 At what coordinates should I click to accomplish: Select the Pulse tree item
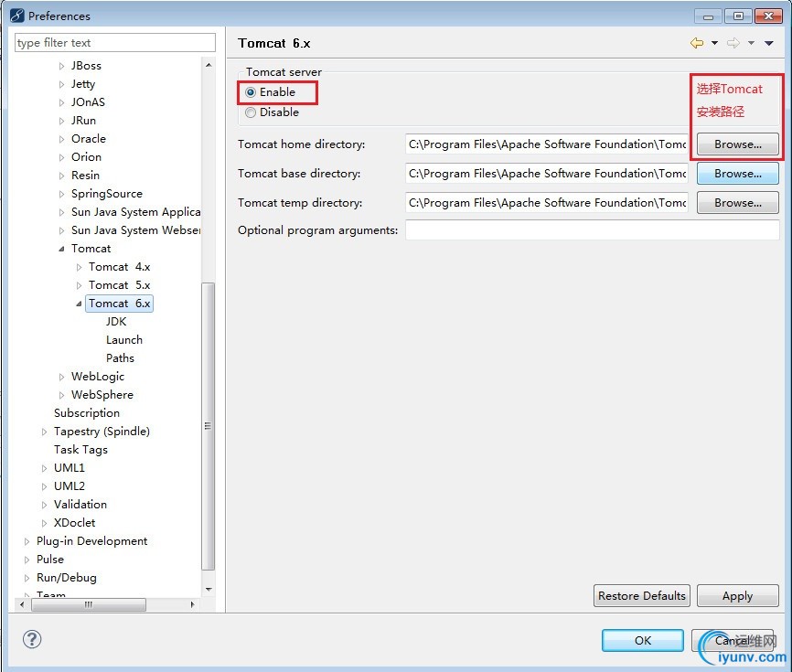[x=50, y=560]
